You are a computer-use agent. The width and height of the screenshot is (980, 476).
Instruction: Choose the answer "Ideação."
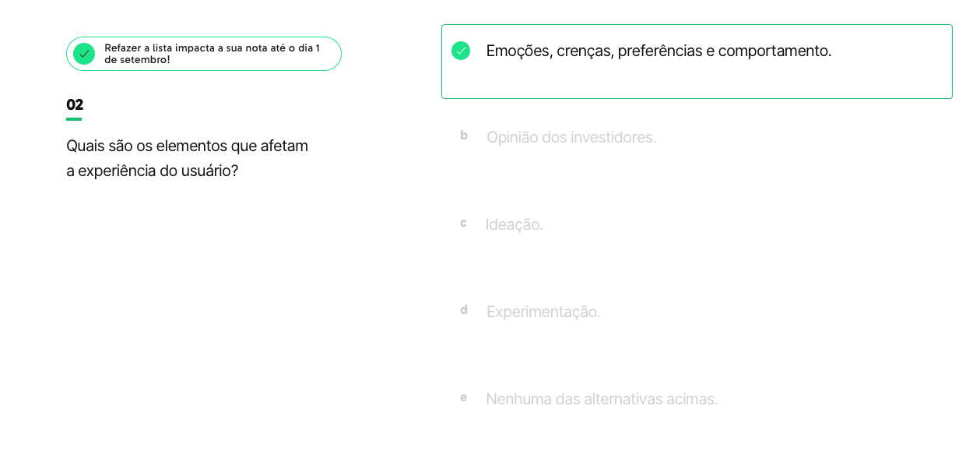point(514,225)
